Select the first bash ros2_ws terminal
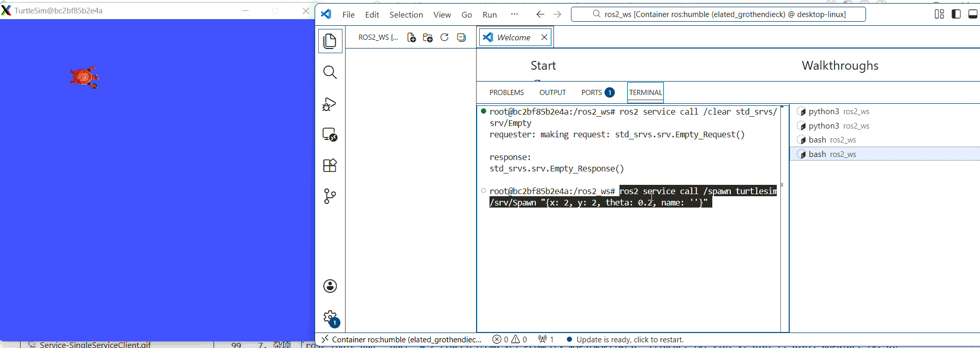 [885, 140]
